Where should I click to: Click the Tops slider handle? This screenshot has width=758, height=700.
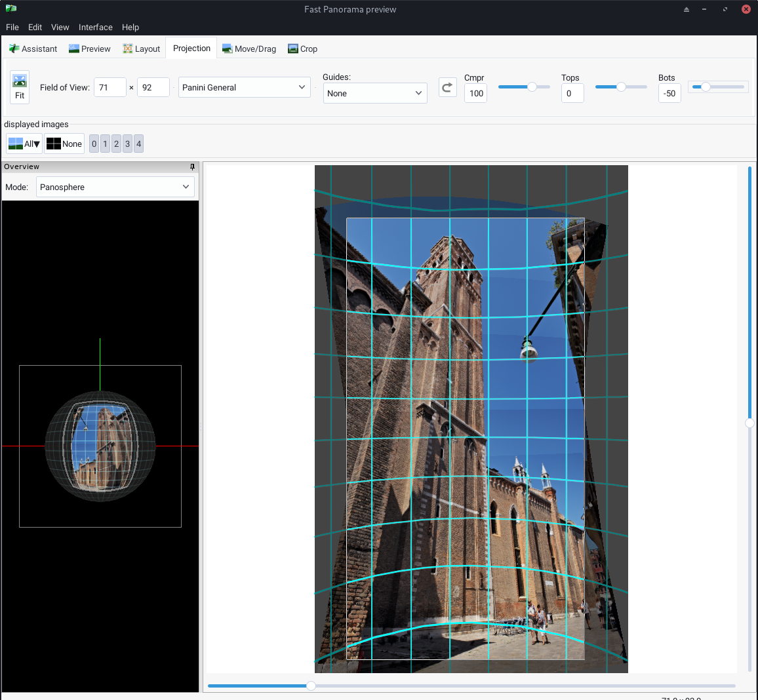621,87
